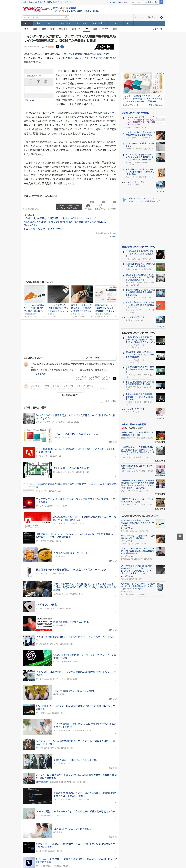The image size is (186, 868).
Task: Click the ログイン link
Action: pos(57,11)
